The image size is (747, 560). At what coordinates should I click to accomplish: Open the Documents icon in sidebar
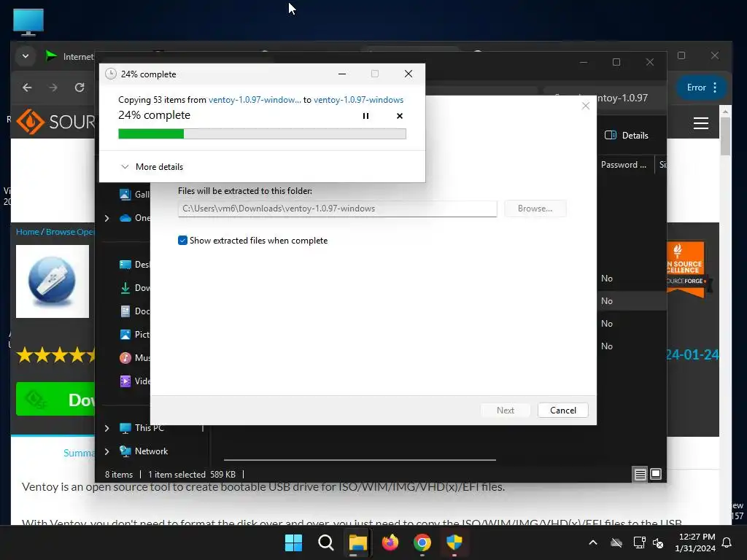coord(125,311)
